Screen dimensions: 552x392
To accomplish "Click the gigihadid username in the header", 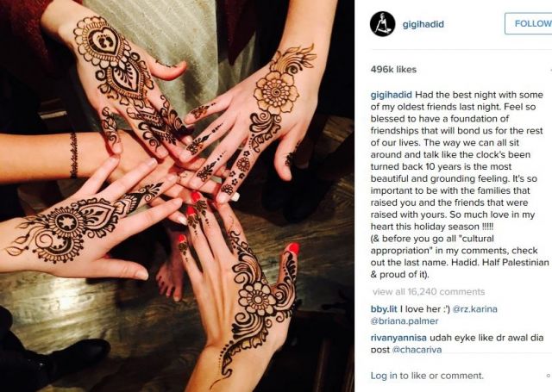I will pos(423,24).
